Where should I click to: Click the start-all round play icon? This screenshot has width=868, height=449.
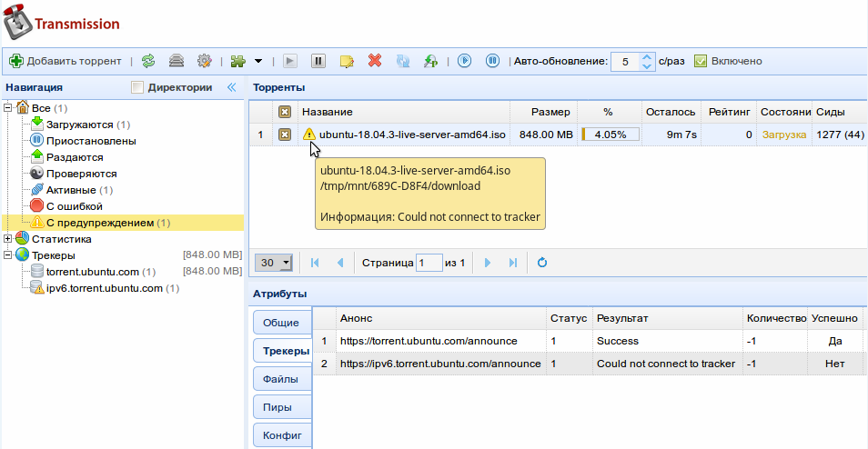(x=464, y=61)
